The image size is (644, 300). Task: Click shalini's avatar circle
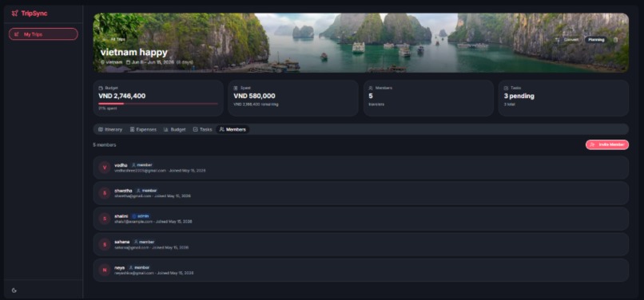point(105,219)
